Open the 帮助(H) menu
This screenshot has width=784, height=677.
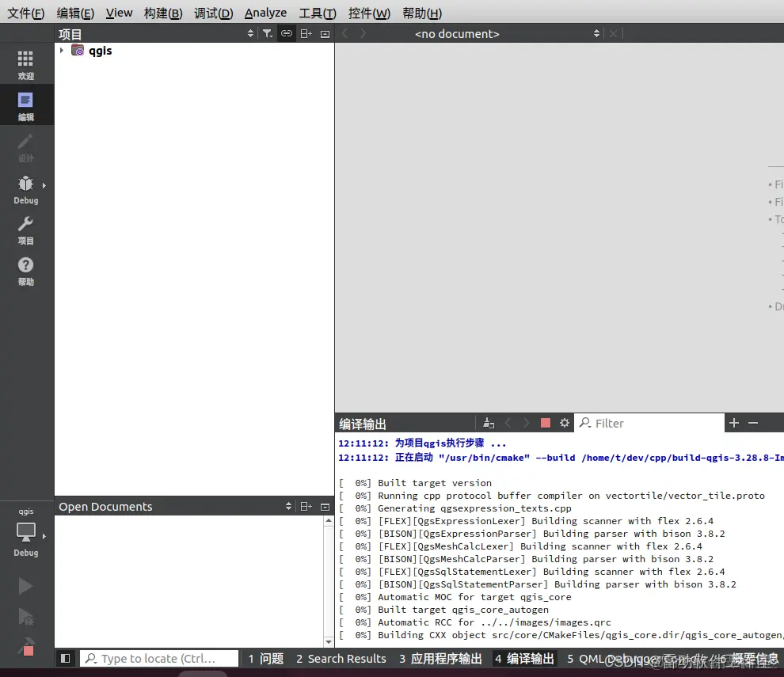point(422,13)
